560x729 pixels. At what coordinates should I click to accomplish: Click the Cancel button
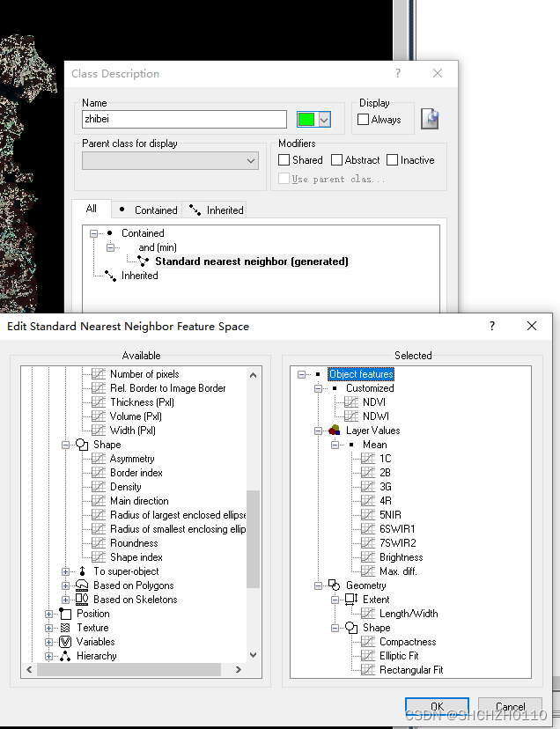(510, 707)
